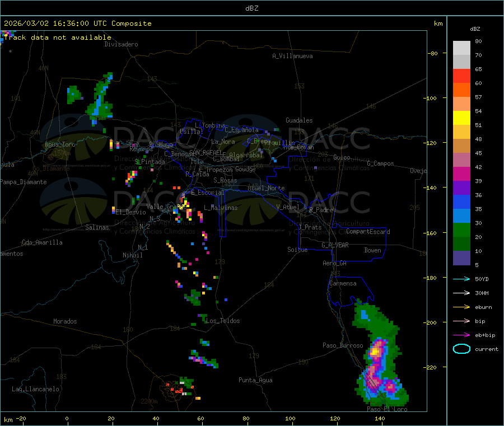
Task: Click the Pampa_Diamante map label
Action: tap(24, 182)
